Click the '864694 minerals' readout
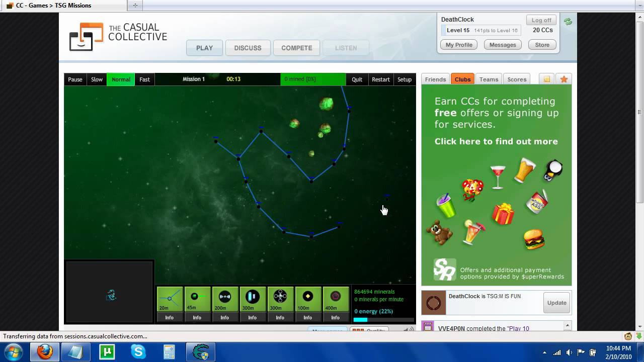Screen dimensions: 644x362 coord(374,292)
